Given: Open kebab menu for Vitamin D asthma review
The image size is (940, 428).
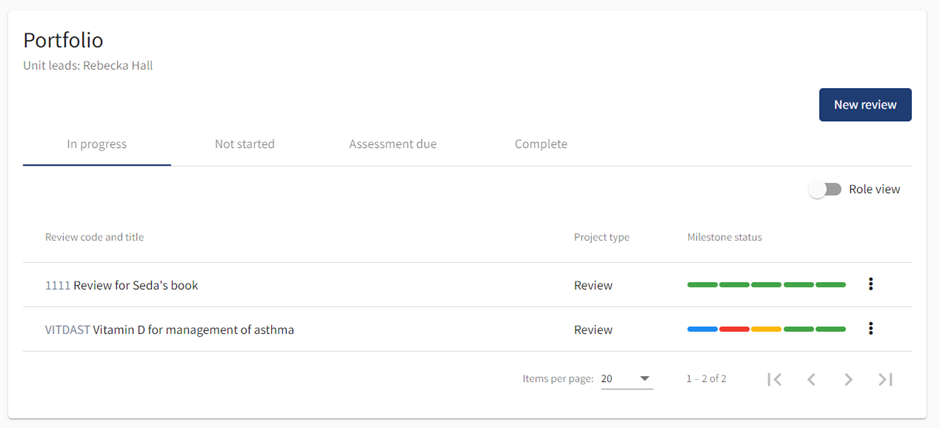Looking at the screenshot, I should point(871,329).
